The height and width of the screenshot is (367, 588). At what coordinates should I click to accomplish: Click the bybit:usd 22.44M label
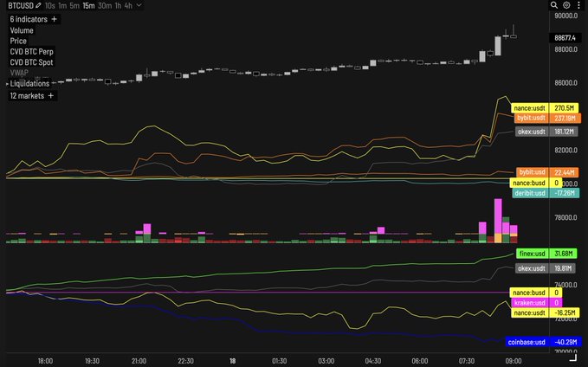[x=547, y=172]
